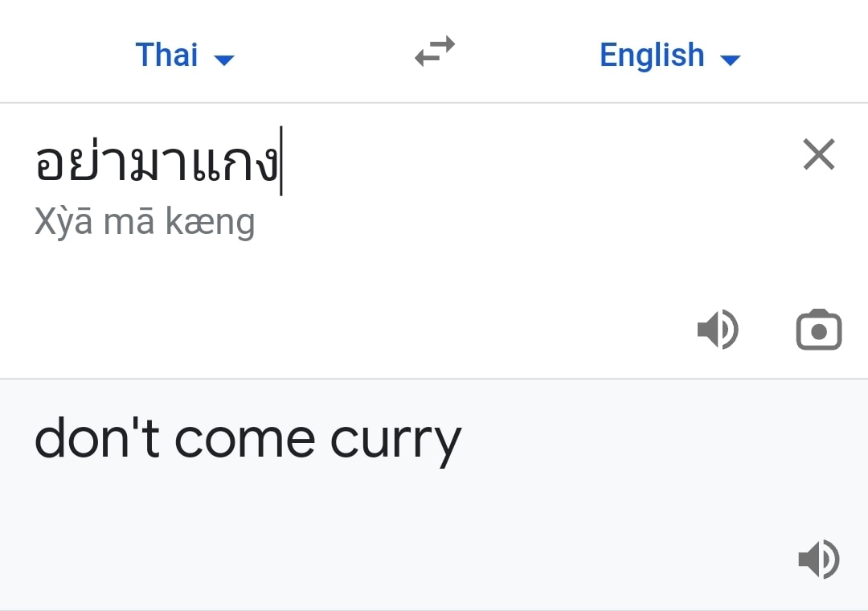
Task: Open camera translation with the camera icon
Action: (819, 329)
